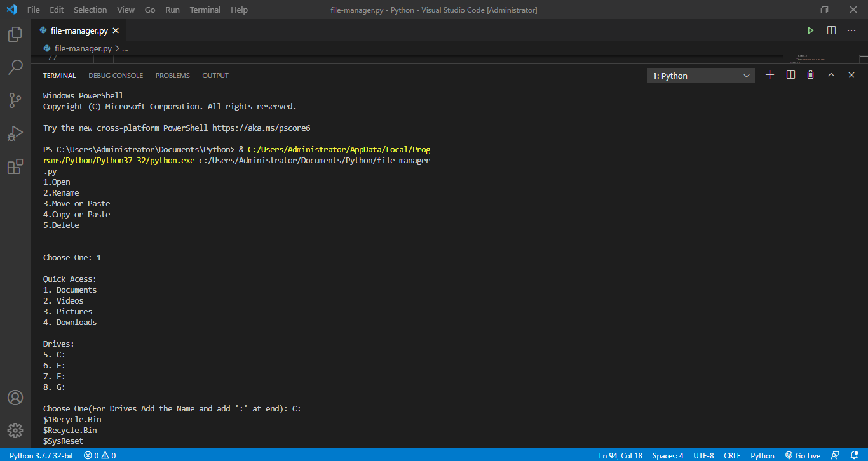Image resolution: width=868 pixels, height=461 pixels.
Task: Start the Go Live server
Action: coord(803,455)
